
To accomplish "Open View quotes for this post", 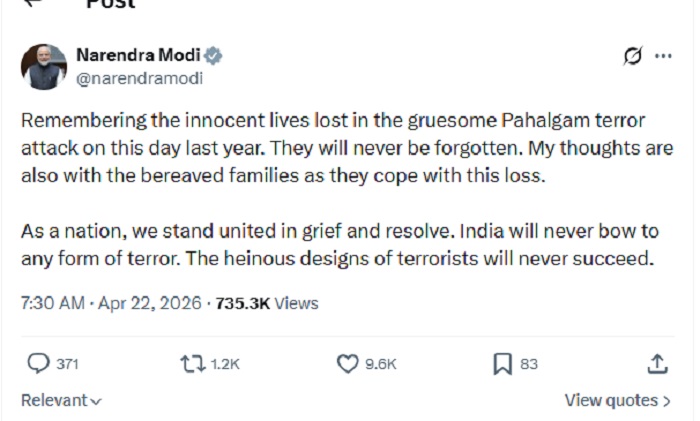I will click(617, 400).
